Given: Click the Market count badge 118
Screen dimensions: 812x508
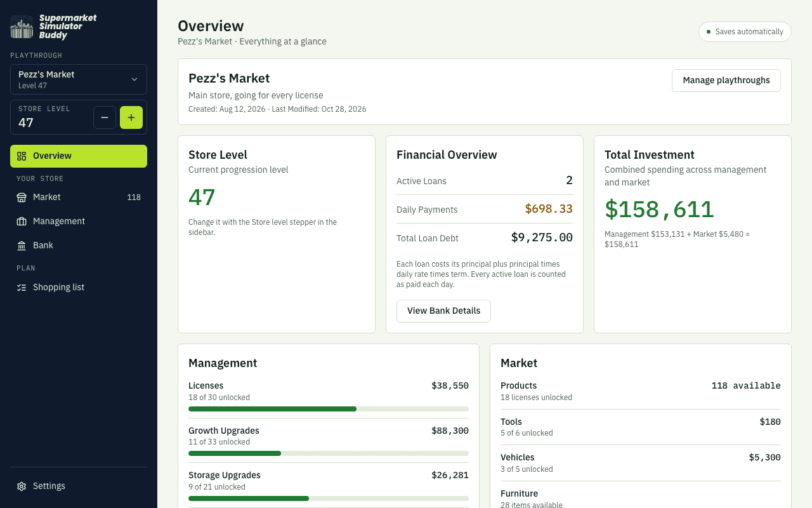Looking at the screenshot, I should 134,197.
